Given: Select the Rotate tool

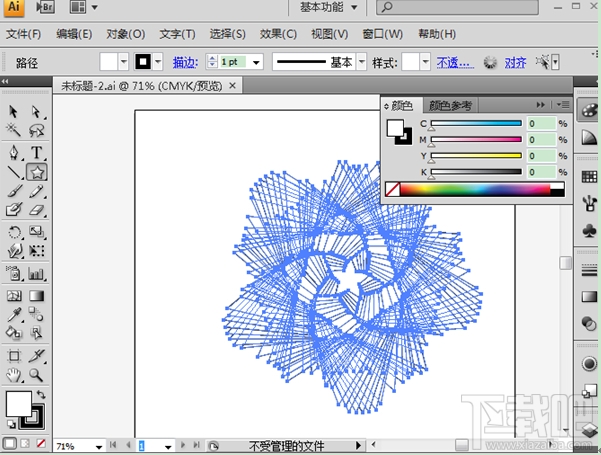Looking at the screenshot, I should 15,232.
